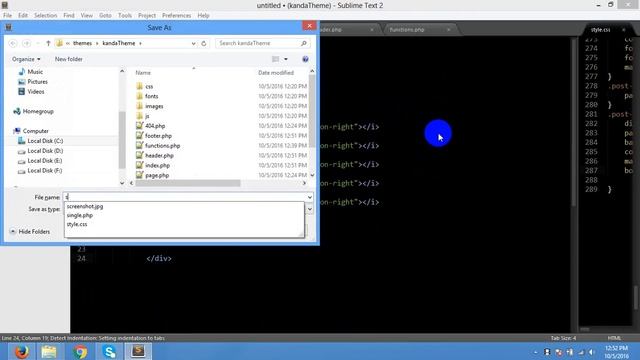The image size is (640, 360).
Task: Select the page.php file
Action: pyautogui.click(x=157, y=175)
